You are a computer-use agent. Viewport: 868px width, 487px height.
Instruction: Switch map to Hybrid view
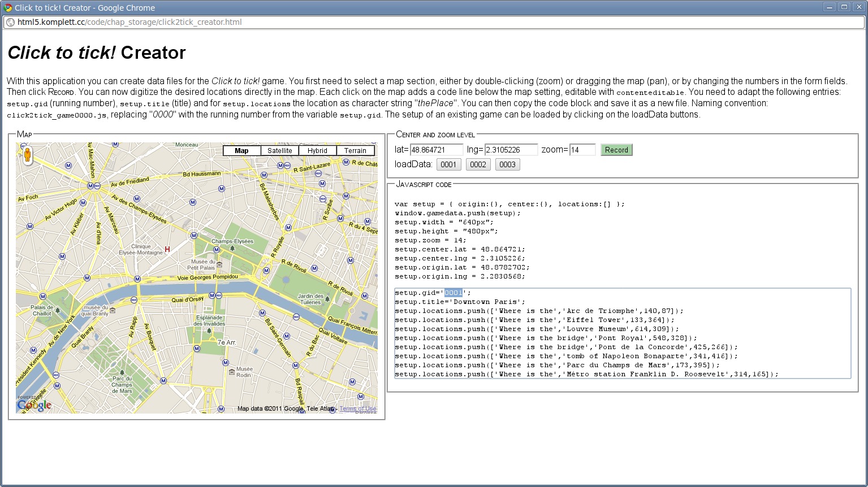(317, 150)
